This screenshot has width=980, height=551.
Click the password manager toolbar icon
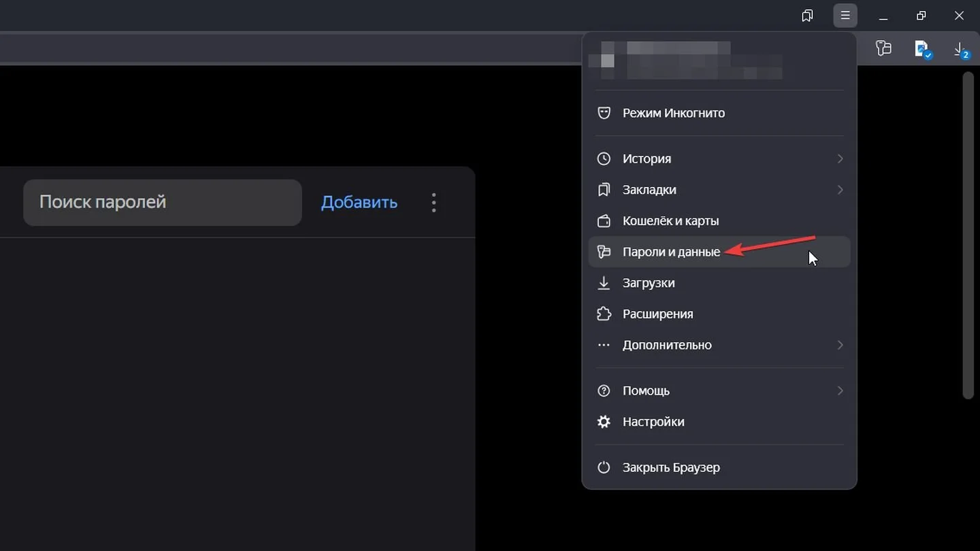tap(883, 48)
